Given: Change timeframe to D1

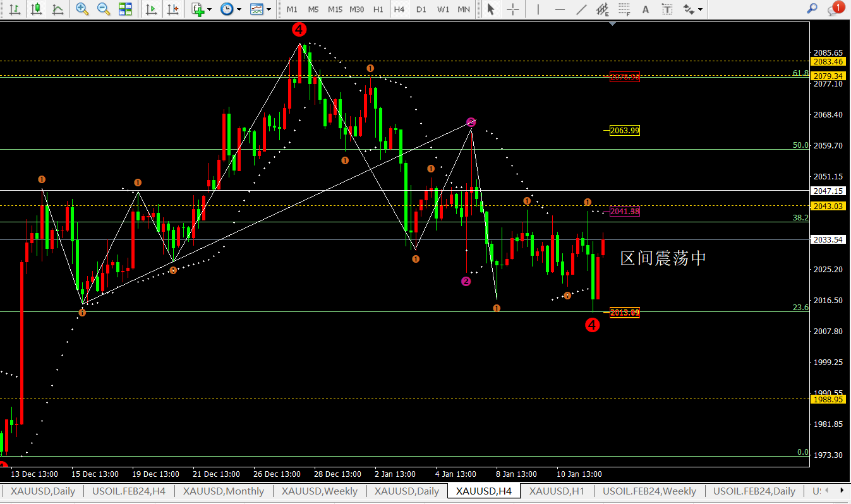Looking at the screenshot, I should (x=421, y=9).
